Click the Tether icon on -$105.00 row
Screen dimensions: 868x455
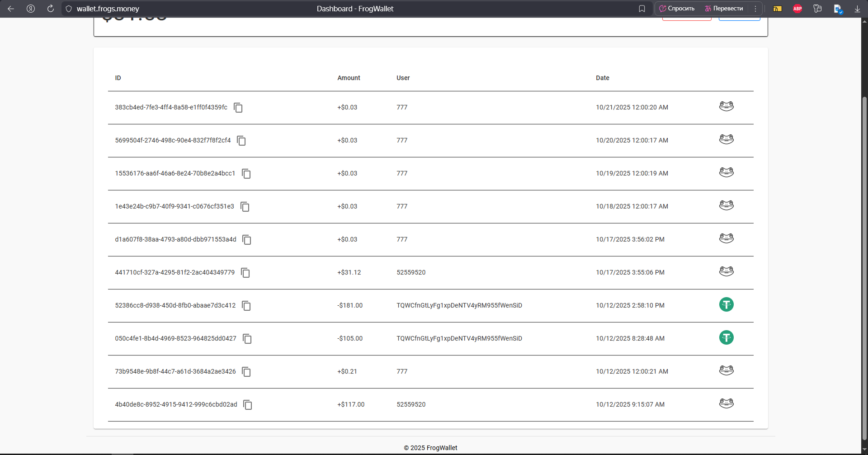[x=726, y=338]
